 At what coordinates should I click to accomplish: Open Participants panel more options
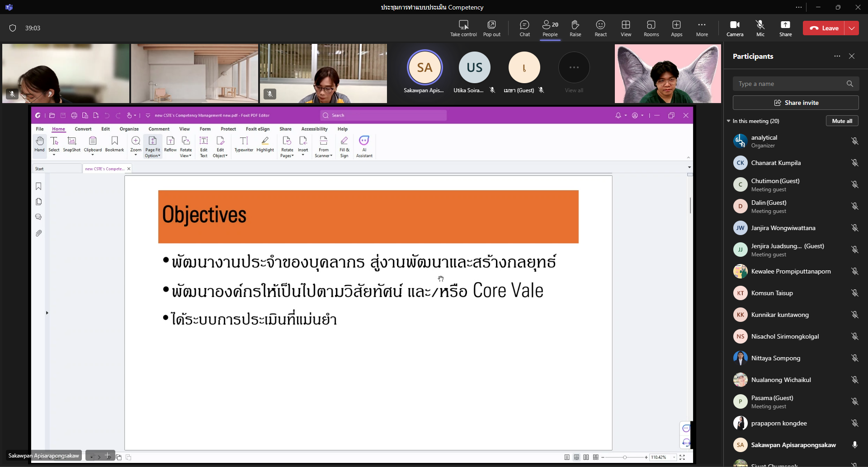click(x=837, y=56)
